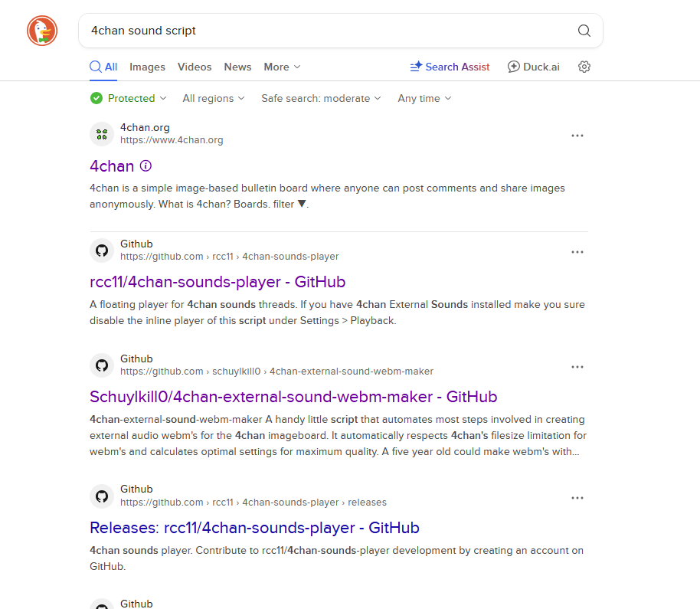700x609 pixels.
Task: Click the 4chan result description snippet
Action: pos(327,196)
